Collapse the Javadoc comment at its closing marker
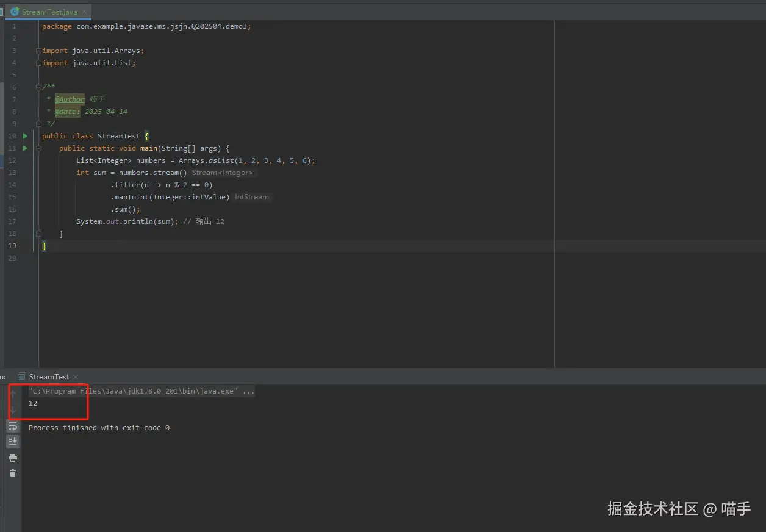 tap(38, 124)
